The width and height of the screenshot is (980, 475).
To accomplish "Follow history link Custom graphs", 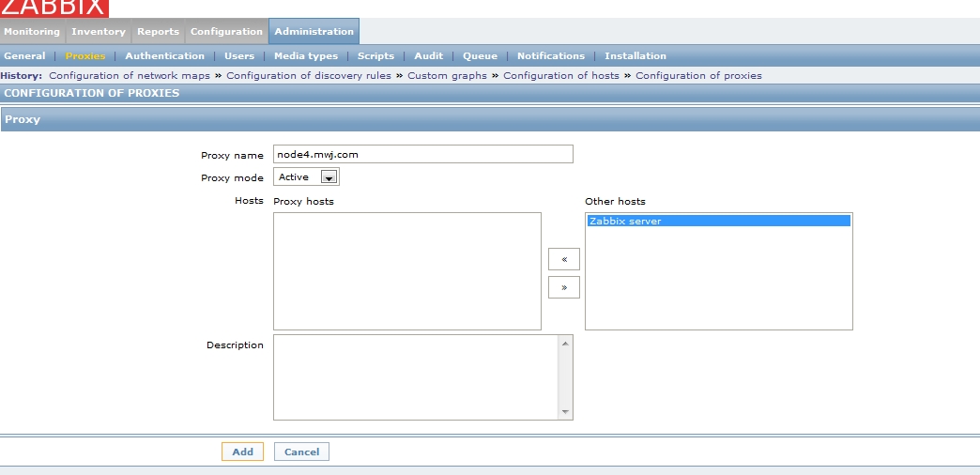I will pyautogui.click(x=447, y=76).
